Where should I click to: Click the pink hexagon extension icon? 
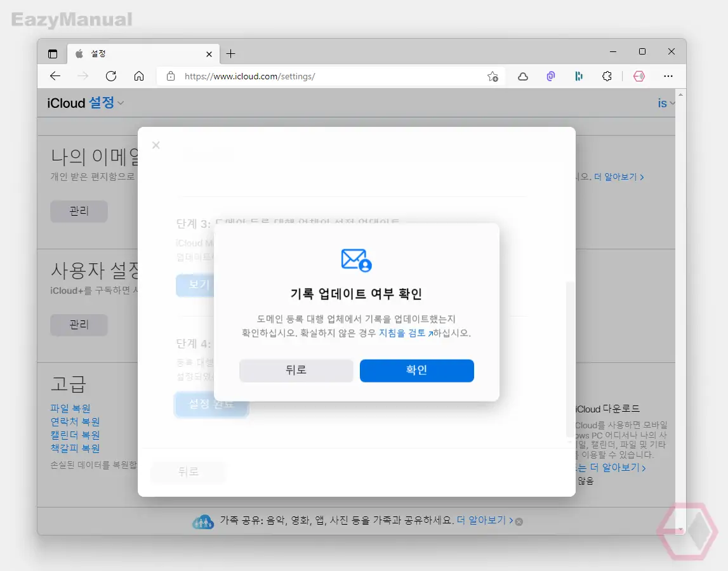[639, 76]
